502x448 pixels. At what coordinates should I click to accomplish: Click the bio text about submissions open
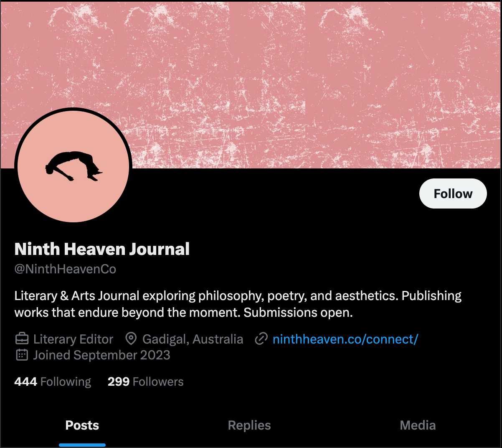(238, 304)
